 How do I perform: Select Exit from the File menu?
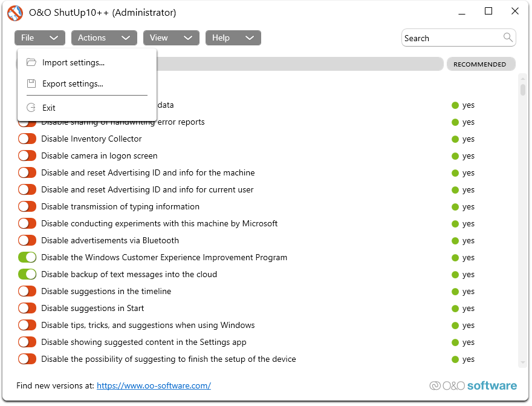[87, 108]
